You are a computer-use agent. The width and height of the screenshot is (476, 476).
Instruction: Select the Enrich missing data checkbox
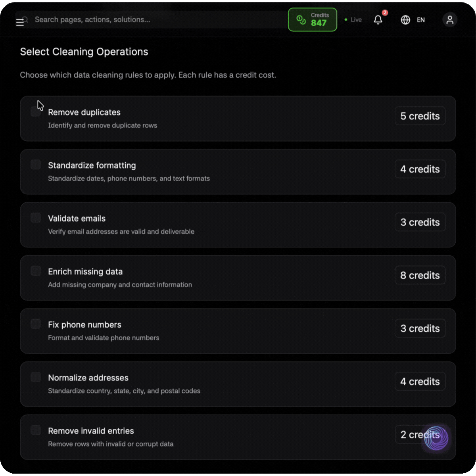(x=36, y=271)
